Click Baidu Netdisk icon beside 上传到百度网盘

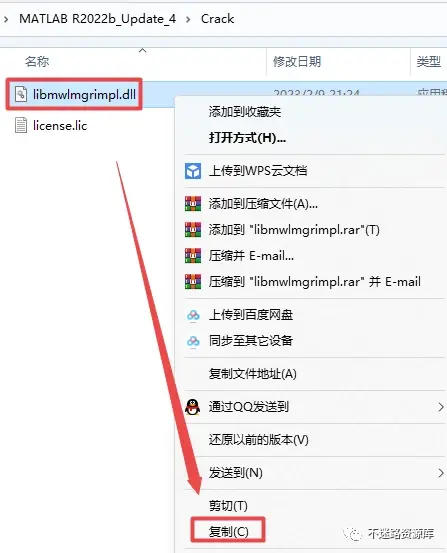click(x=193, y=315)
